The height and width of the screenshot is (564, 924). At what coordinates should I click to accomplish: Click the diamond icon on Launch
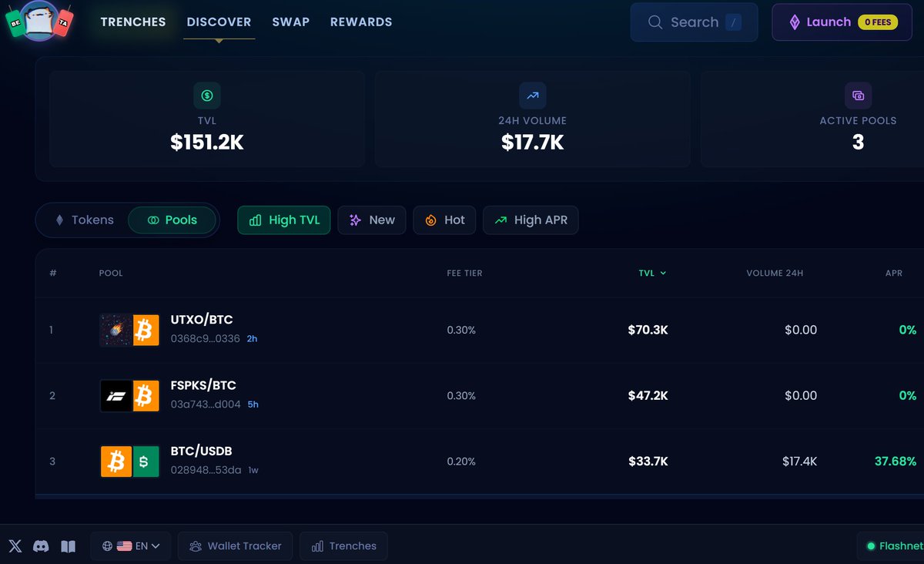(x=795, y=22)
